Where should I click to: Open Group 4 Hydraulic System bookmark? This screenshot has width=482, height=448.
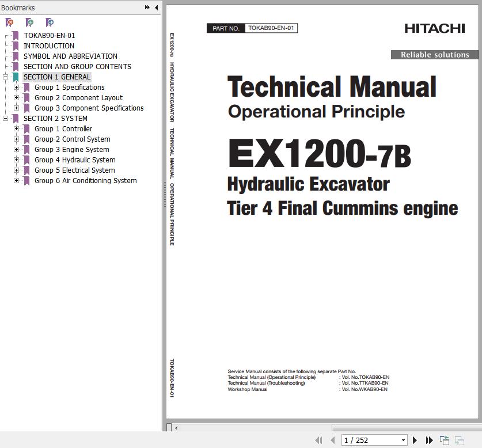tap(75, 160)
